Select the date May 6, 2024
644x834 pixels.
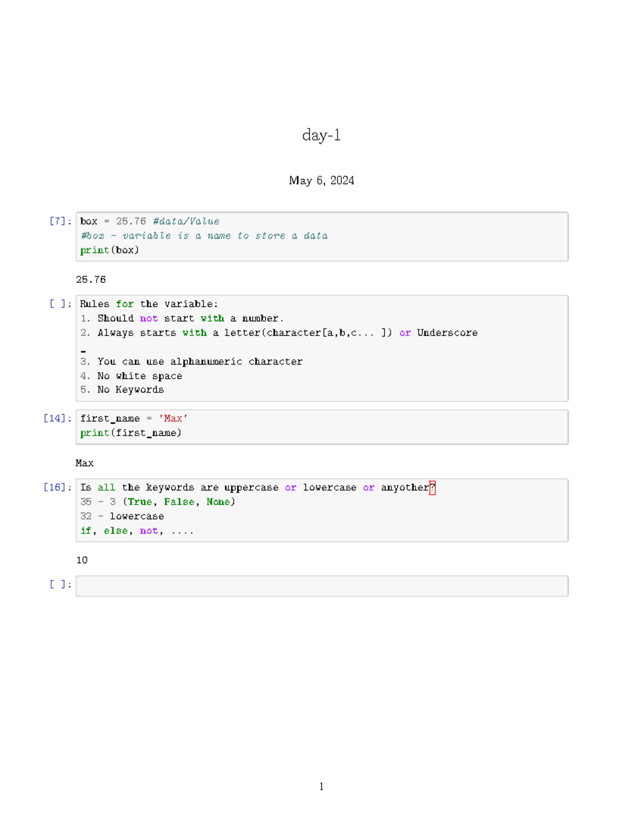pyautogui.click(x=322, y=180)
